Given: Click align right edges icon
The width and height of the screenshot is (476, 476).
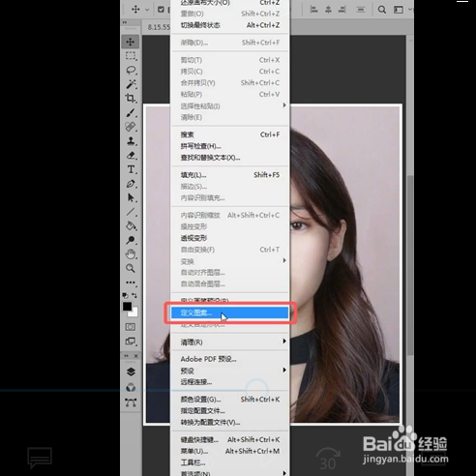Looking at the screenshot, I should click(342, 10).
